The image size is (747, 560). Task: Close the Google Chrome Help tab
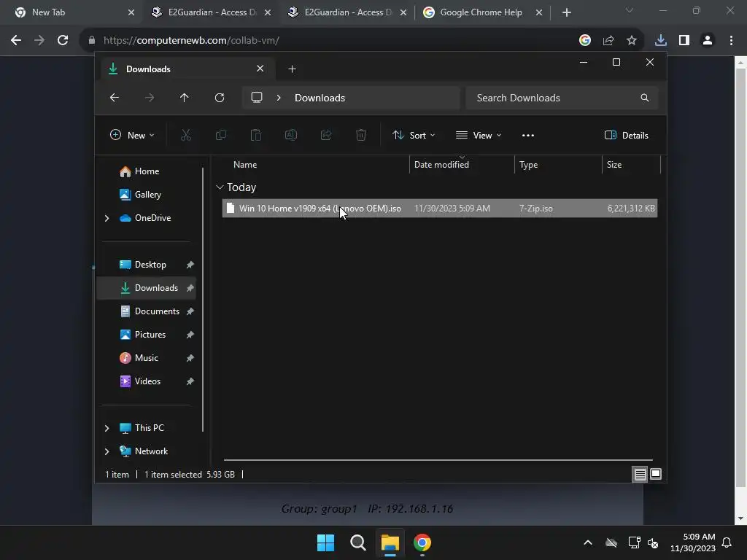pyautogui.click(x=539, y=12)
